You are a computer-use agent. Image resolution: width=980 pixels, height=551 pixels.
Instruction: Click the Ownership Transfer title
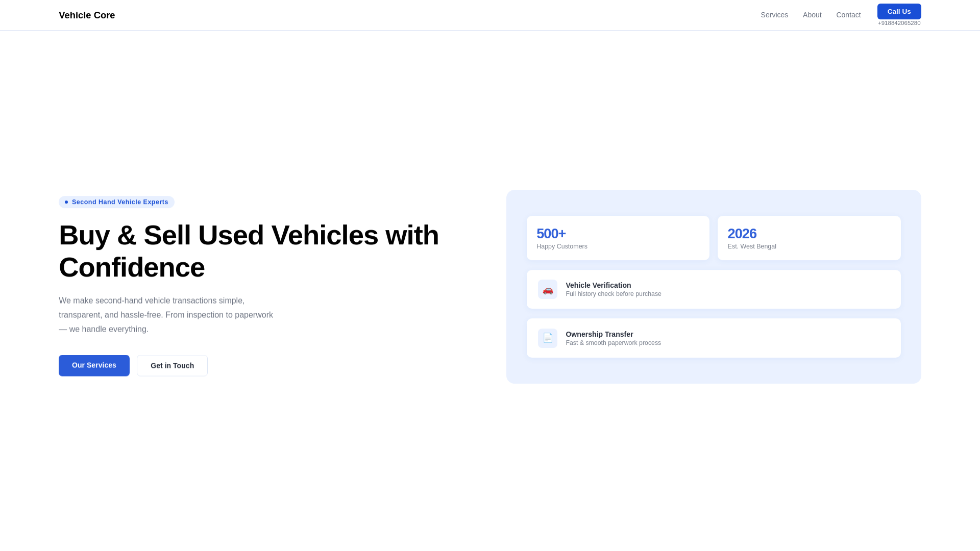click(599, 334)
